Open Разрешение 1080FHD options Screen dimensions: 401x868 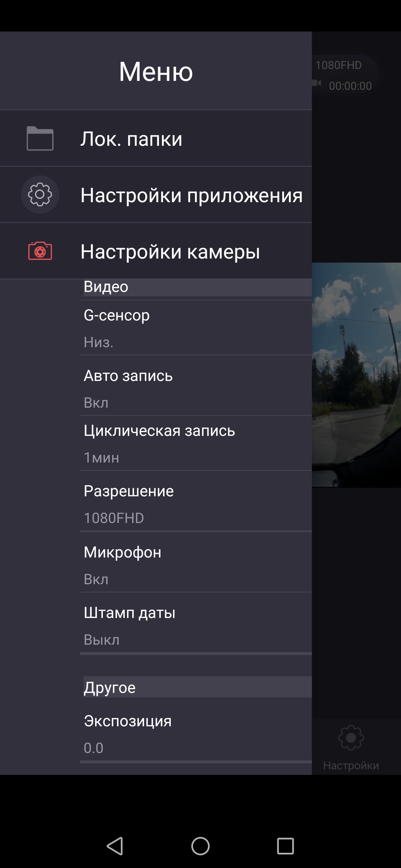[x=196, y=501]
